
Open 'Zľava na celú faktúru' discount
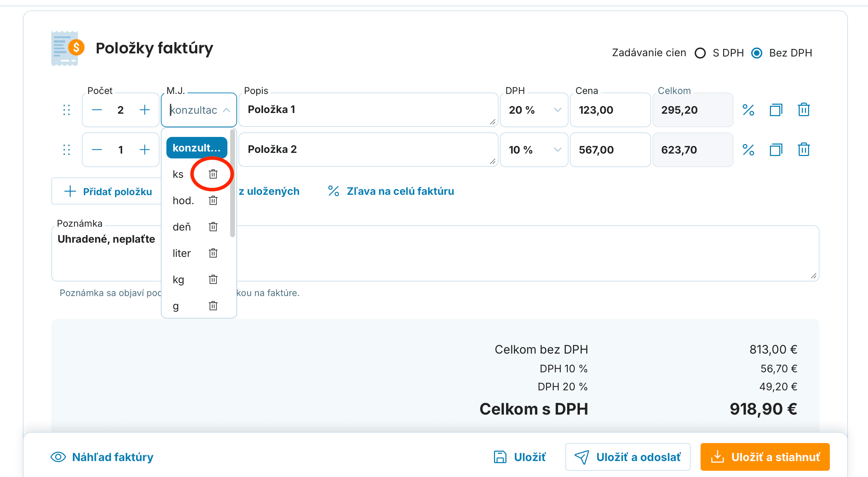pyautogui.click(x=391, y=191)
